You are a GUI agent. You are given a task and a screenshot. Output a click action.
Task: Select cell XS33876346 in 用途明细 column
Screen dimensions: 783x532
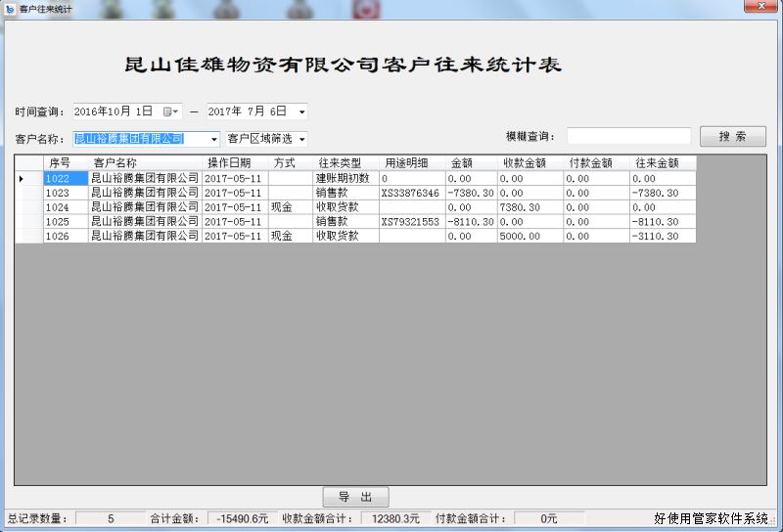click(x=410, y=193)
